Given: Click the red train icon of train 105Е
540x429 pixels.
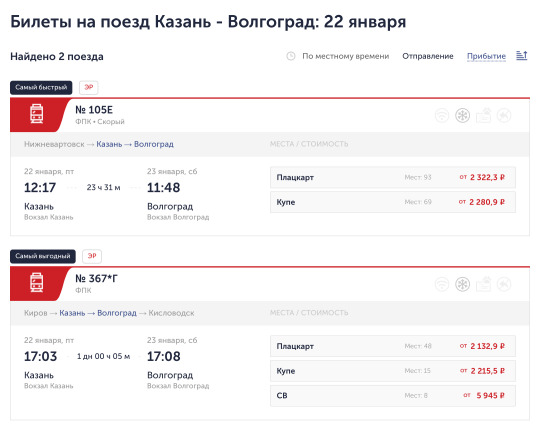Looking at the screenshot, I should pos(37,114).
